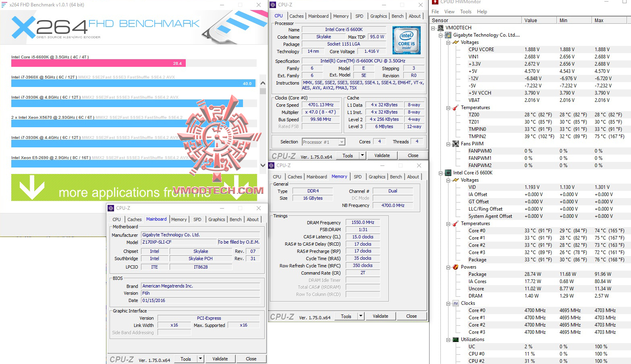Click the Min column header in HWMonitor

(x=574, y=20)
